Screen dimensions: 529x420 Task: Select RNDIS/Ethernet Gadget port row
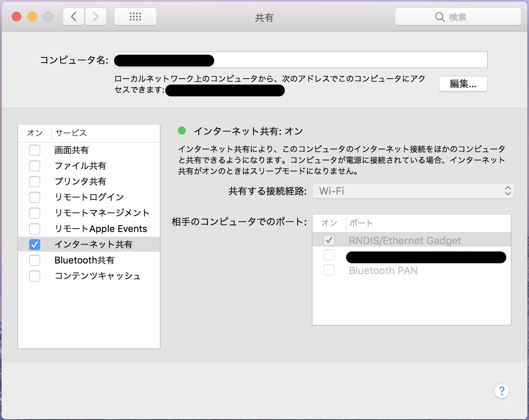click(x=412, y=239)
